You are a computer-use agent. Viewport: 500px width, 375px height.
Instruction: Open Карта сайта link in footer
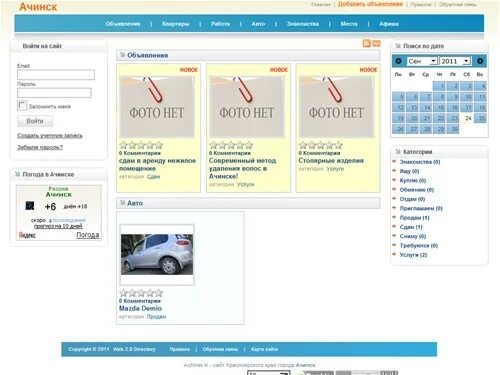pyautogui.click(x=264, y=349)
